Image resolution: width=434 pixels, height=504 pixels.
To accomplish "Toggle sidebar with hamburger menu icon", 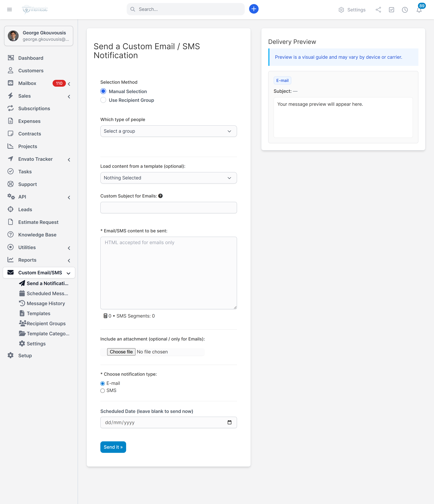I will point(9,10).
